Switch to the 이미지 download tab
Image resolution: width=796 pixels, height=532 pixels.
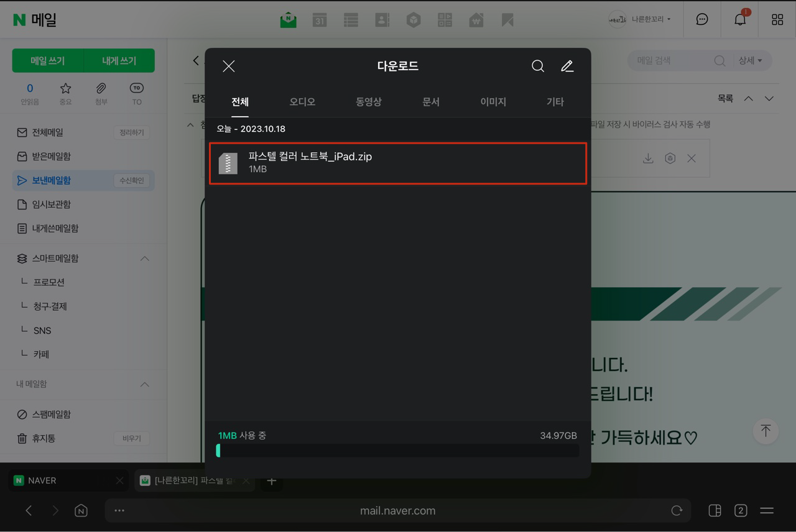493,101
